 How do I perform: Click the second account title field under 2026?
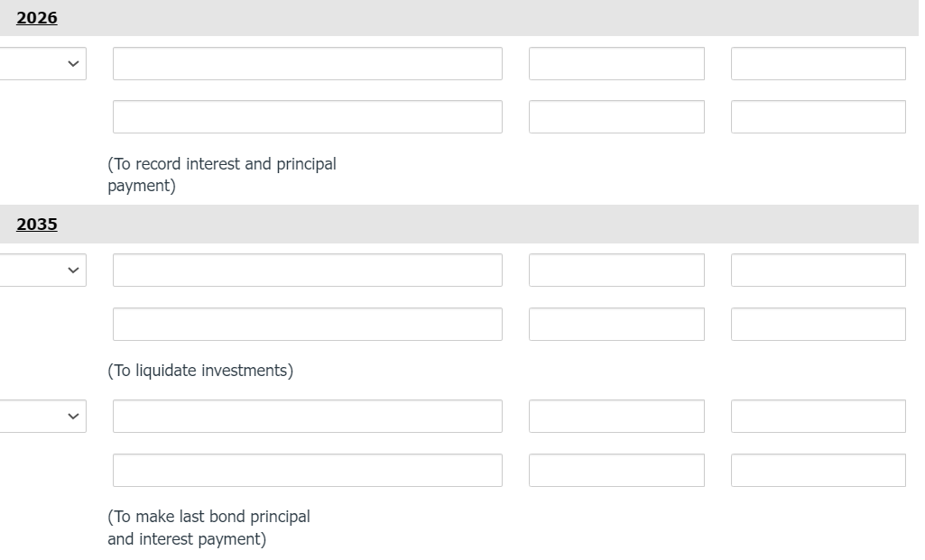tap(307, 116)
